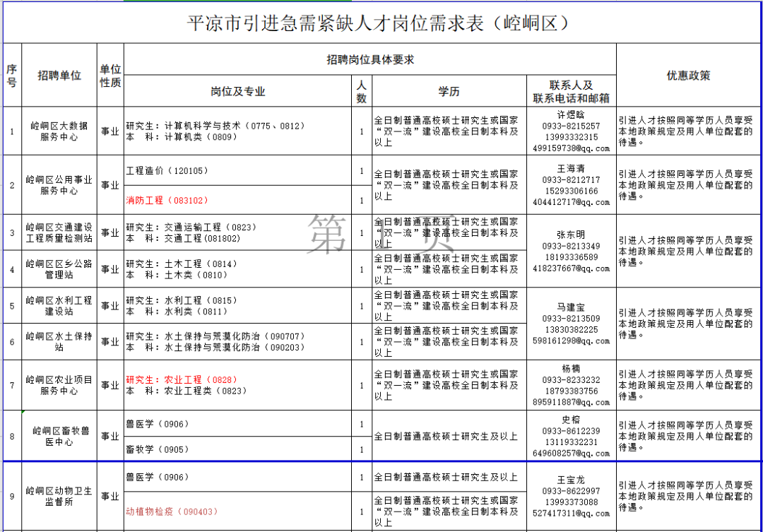Select the title cell 平凉市引进急需紧缺人才岗位需求表
Viewport: 763px width, 532px height.
pyautogui.click(x=382, y=23)
